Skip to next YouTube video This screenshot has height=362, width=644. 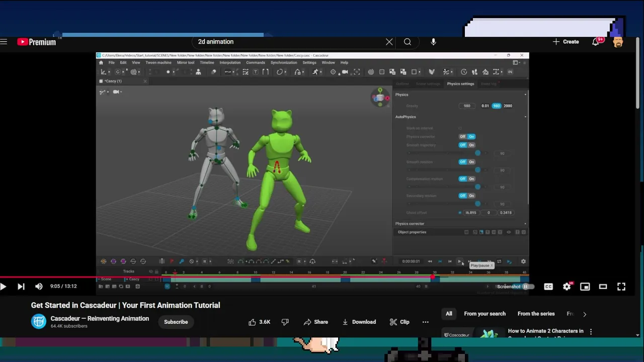tap(21, 287)
